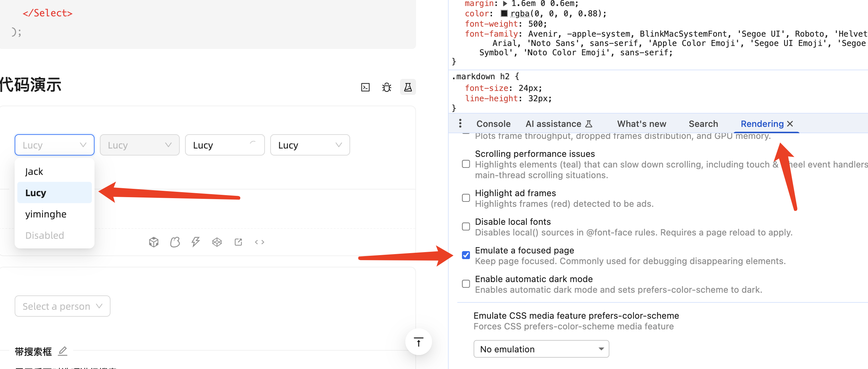This screenshot has width=868, height=369.
Task: Click the bug debug icon beside the heading
Action: pos(386,87)
